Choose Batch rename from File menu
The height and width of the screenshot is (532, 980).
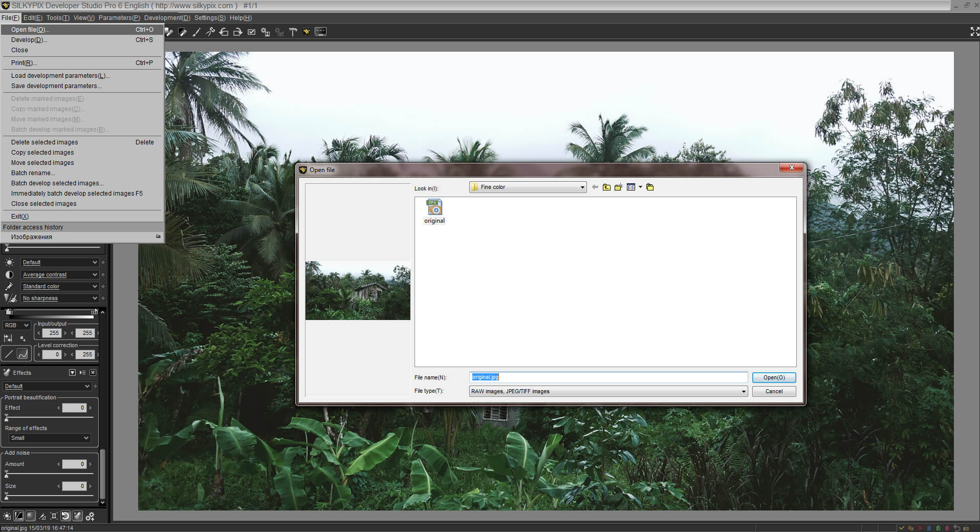[33, 173]
